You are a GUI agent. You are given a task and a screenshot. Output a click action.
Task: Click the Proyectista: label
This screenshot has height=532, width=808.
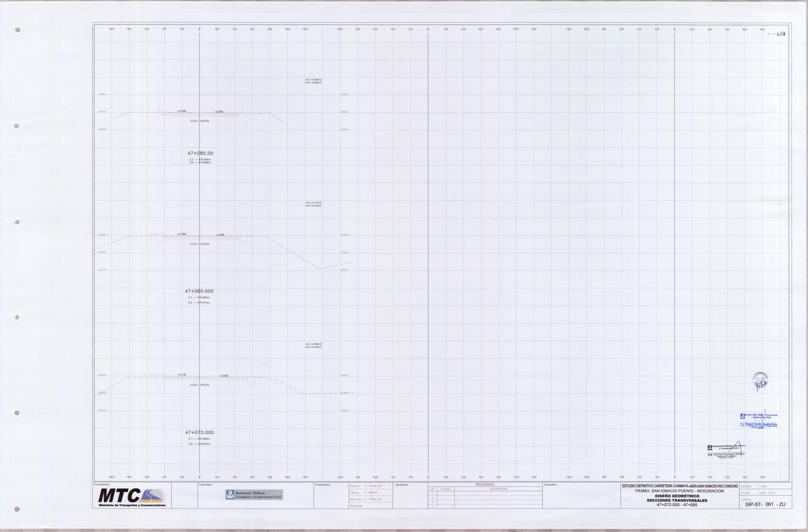point(323,485)
